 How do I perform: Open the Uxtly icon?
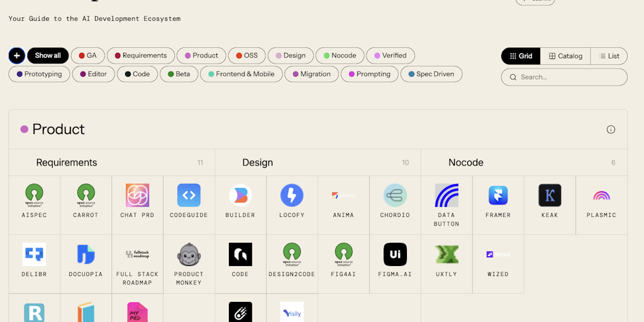tap(447, 254)
